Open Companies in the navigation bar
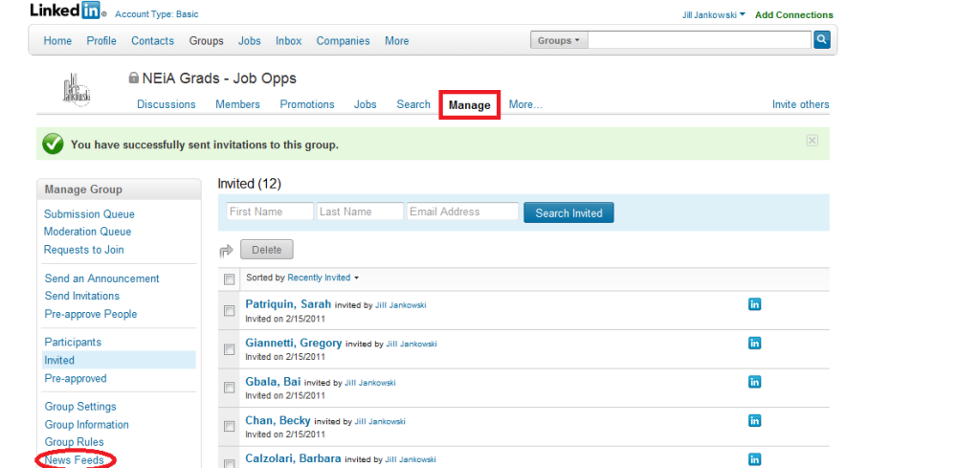This screenshot has width=980, height=468. click(344, 40)
